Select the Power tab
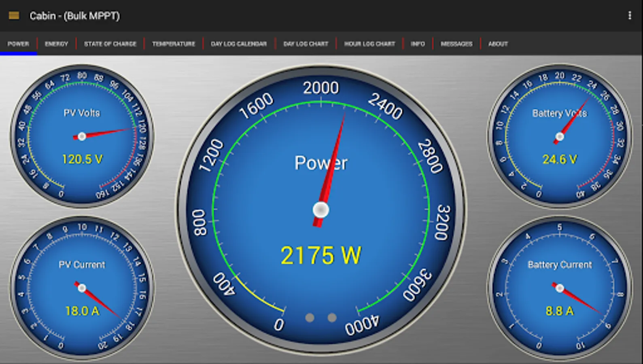643x364 pixels. point(18,44)
